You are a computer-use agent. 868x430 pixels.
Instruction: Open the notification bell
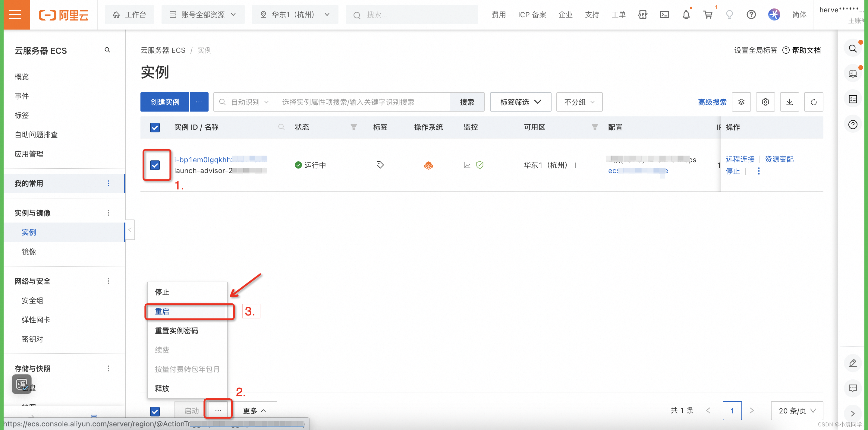686,14
